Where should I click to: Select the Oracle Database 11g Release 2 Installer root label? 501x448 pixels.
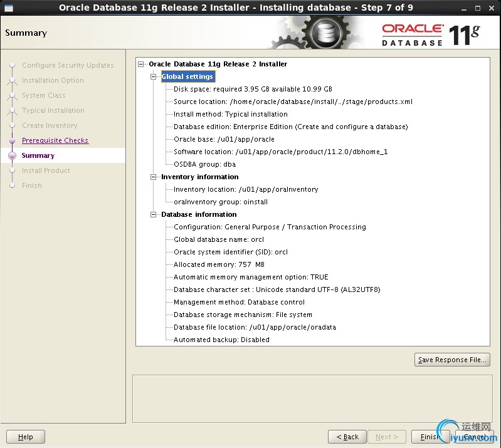click(x=218, y=64)
